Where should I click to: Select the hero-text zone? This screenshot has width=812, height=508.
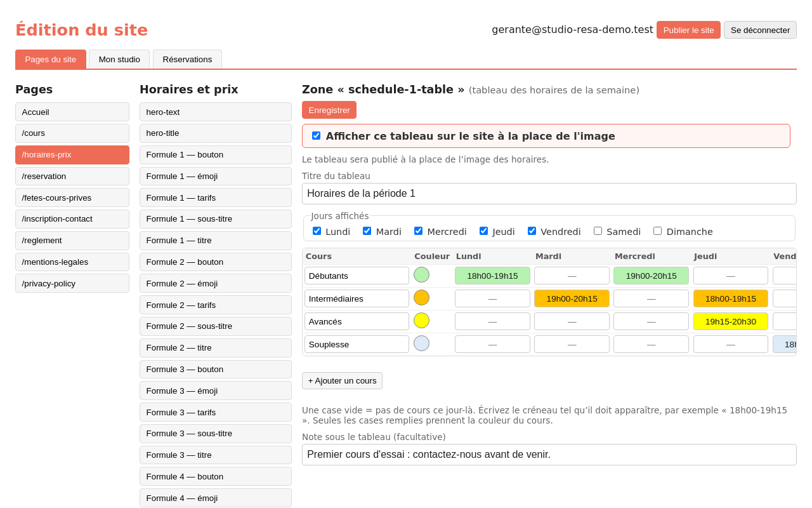(x=216, y=112)
